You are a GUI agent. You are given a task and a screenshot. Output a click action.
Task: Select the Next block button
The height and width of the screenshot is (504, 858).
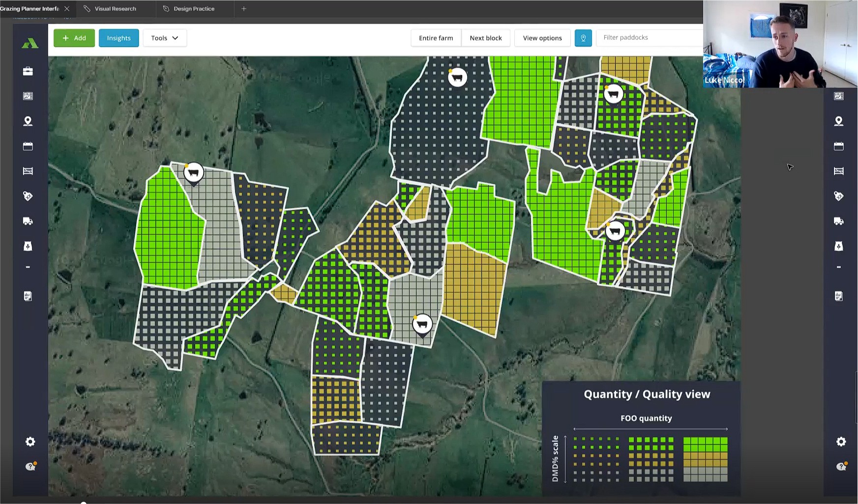click(x=485, y=38)
